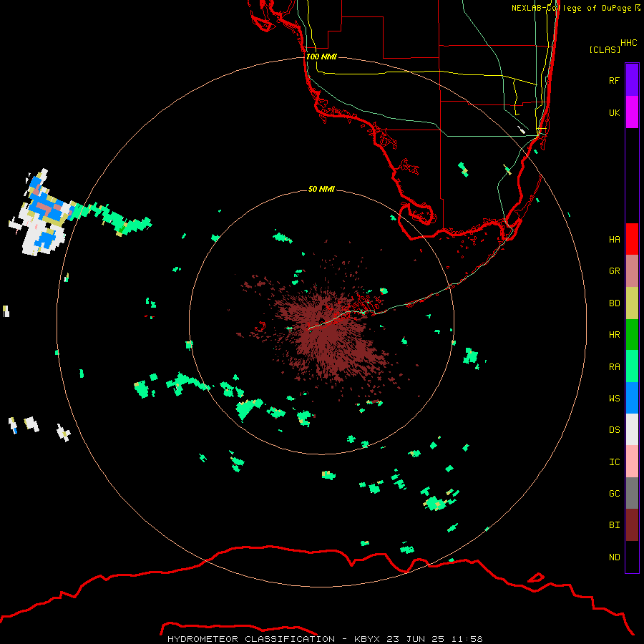Click the 'GC' legend label
The width and height of the screenshot is (644, 644).
pyautogui.click(x=614, y=494)
